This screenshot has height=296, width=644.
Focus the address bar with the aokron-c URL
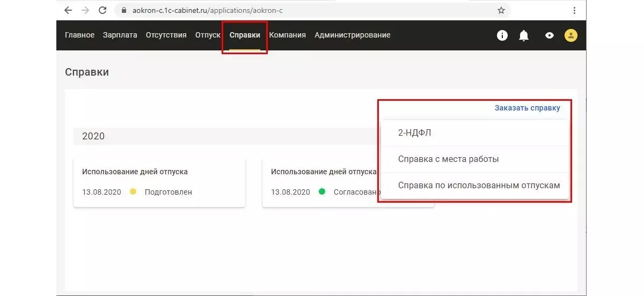coord(312,10)
